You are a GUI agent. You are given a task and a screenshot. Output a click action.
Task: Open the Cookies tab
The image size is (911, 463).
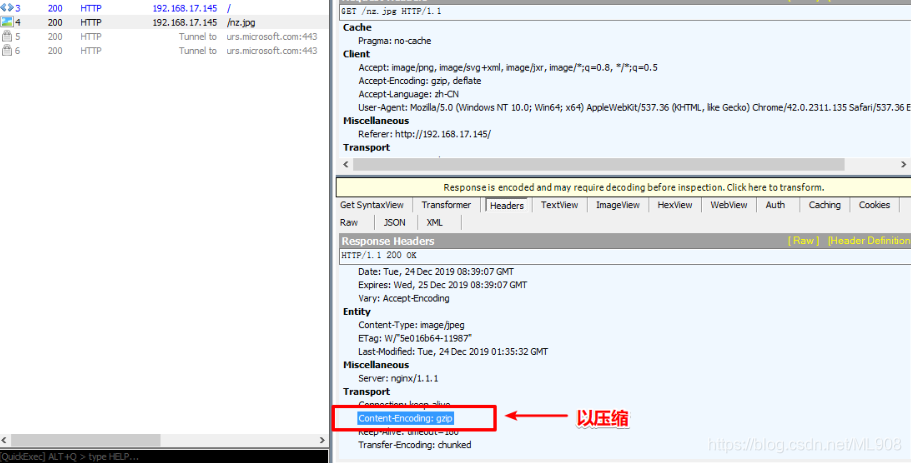(874, 205)
